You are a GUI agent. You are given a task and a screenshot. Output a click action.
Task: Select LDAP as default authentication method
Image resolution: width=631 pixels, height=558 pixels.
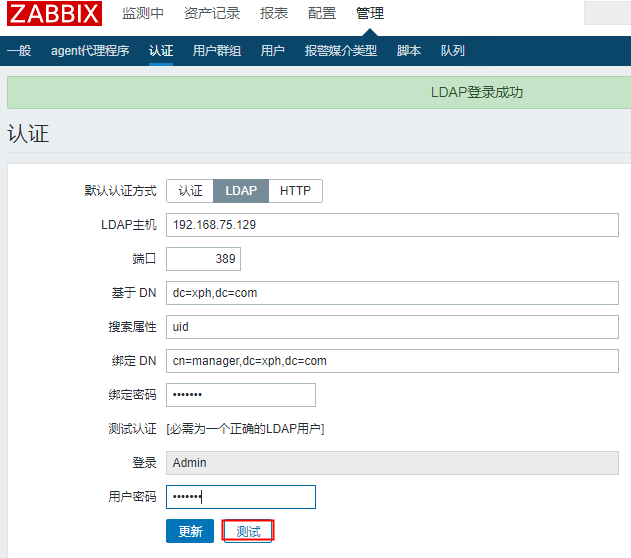point(241,191)
